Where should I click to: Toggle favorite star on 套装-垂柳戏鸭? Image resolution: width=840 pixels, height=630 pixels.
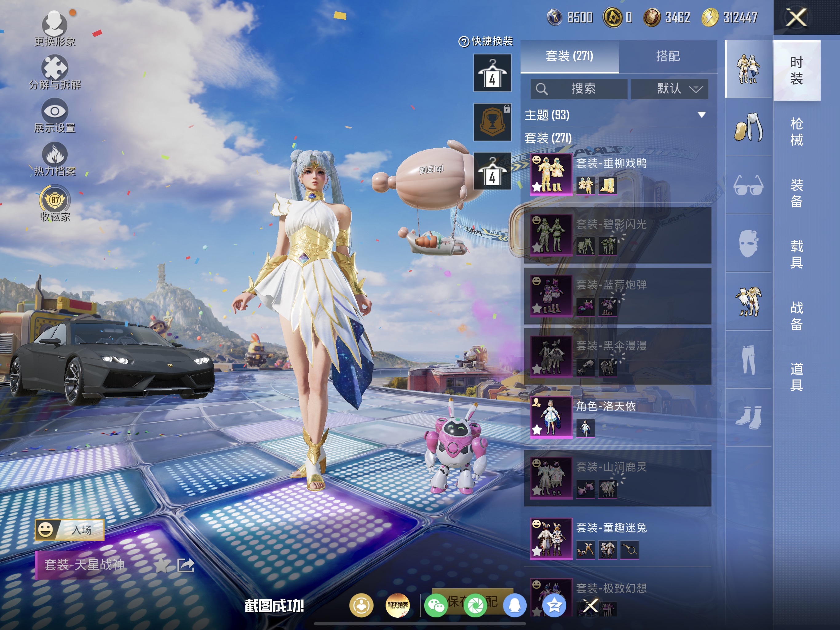(537, 186)
